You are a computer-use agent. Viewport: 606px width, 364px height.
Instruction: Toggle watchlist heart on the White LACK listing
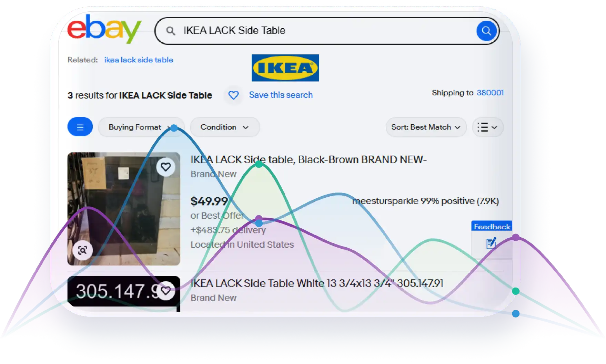[166, 291]
